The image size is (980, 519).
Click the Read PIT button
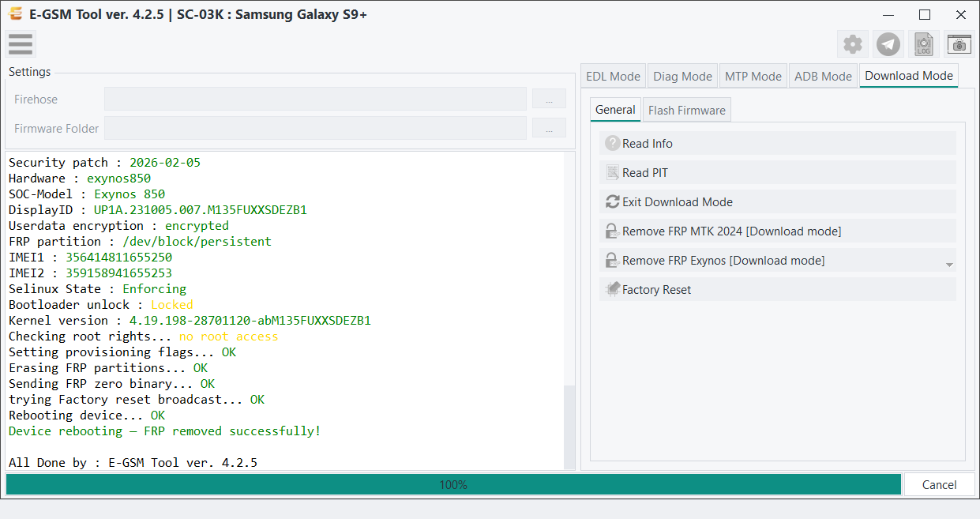tap(777, 172)
